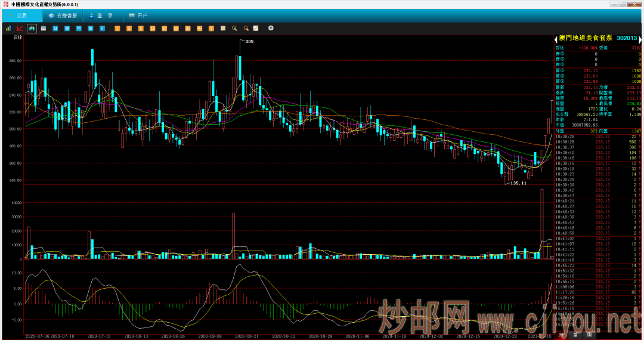Select the third bottom panel tab

click(x=589, y=335)
